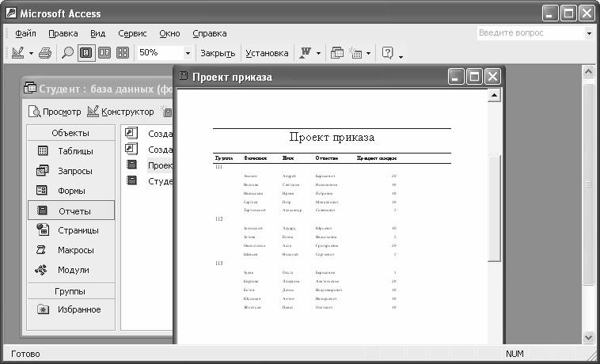Click main window scroll down arrow
The width and height of the screenshot is (600, 364).
tap(588, 337)
